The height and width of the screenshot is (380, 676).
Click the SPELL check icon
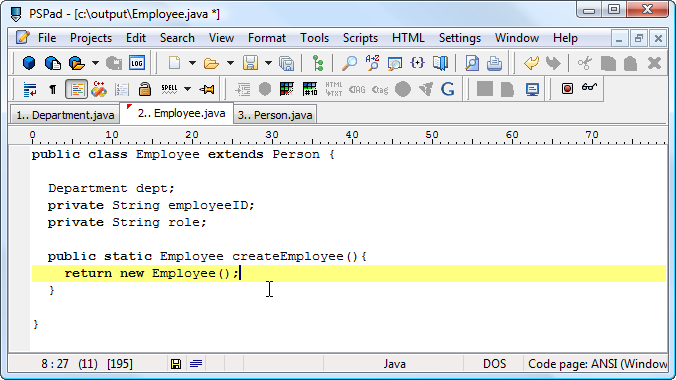169,89
